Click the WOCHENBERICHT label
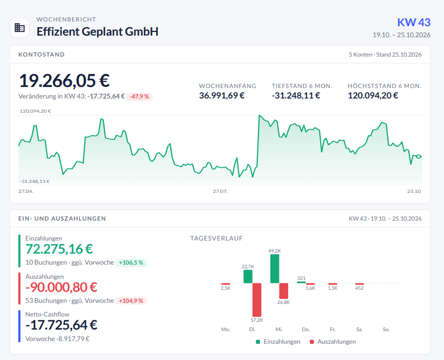Viewport: 444px width, 360px height. click(66, 19)
